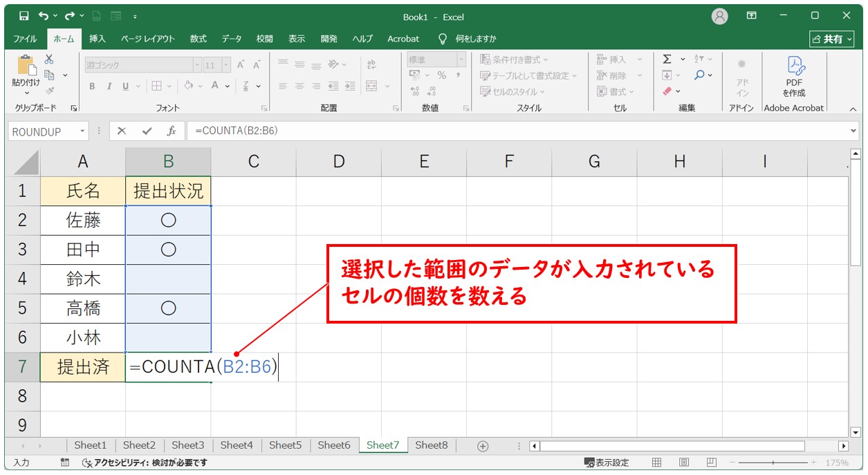Toggle italic formatting
This screenshot has width=868, height=475.
[x=109, y=86]
